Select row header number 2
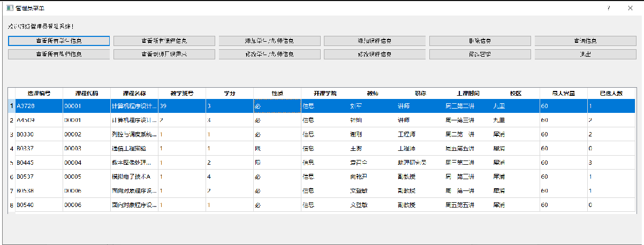 12,120
